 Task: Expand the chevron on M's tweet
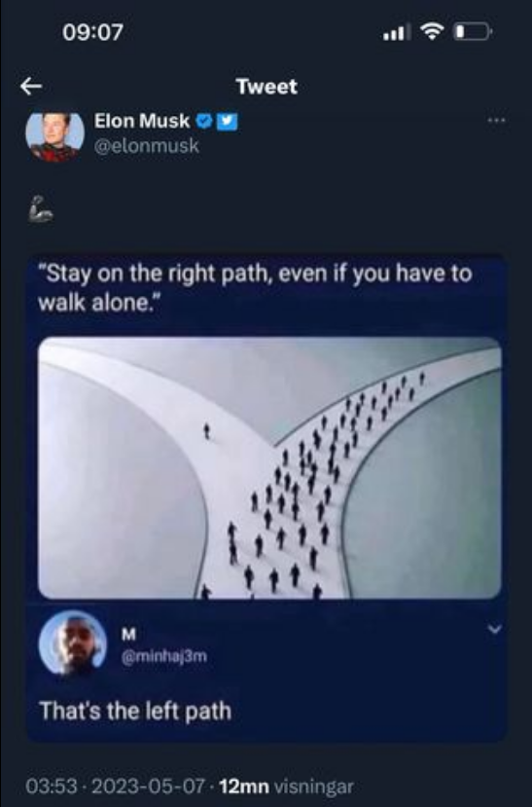pyautogui.click(x=494, y=629)
